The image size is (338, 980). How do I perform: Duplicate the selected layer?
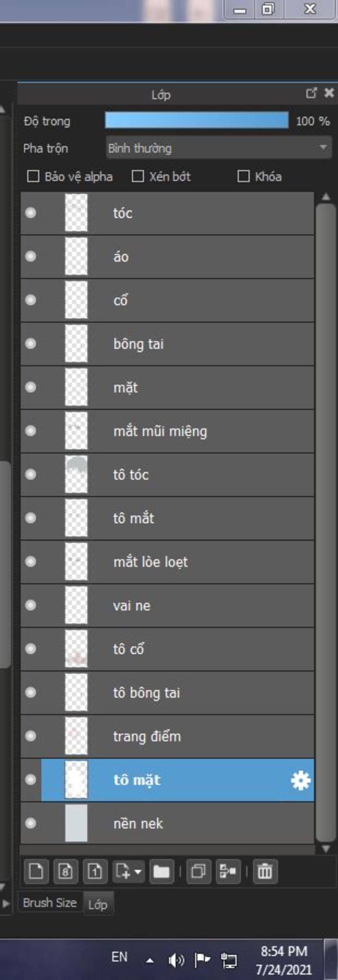click(198, 871)
